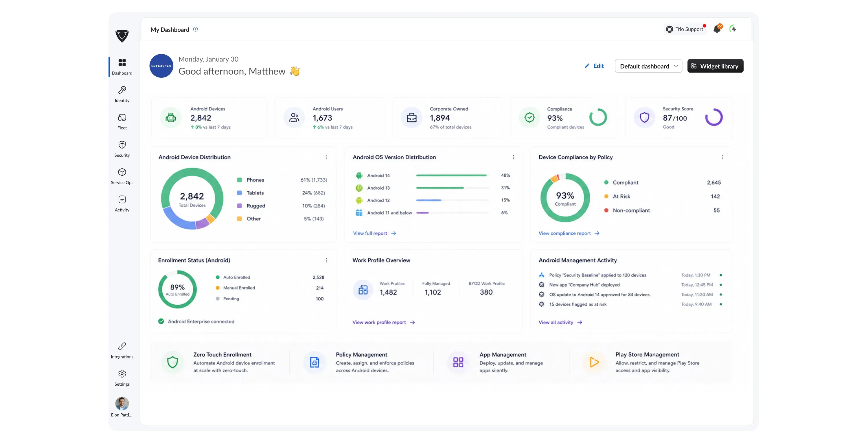Click the Android Devices robot icon
This screenshot has height=444, width=868.
click(171, 117)
